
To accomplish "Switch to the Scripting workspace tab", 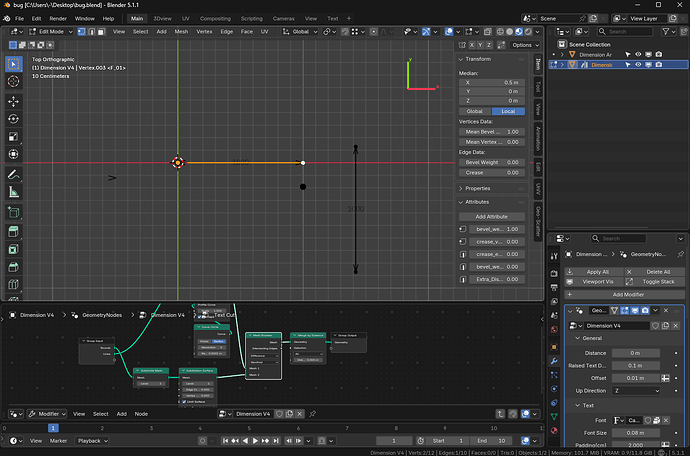I will point(252,18).
